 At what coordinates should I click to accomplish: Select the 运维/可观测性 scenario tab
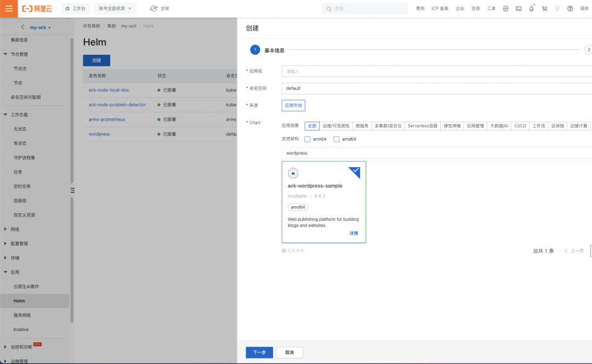tap(335, 126)
